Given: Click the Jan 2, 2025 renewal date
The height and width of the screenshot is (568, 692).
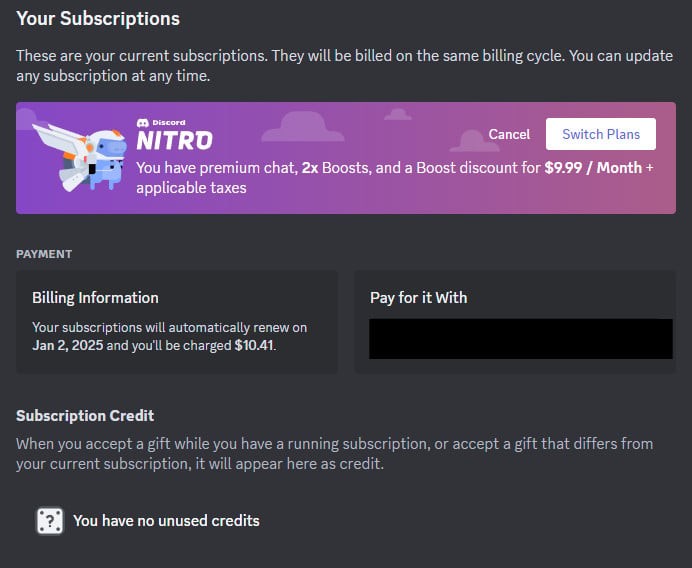Looking at the screenshot, I should 69,346.
